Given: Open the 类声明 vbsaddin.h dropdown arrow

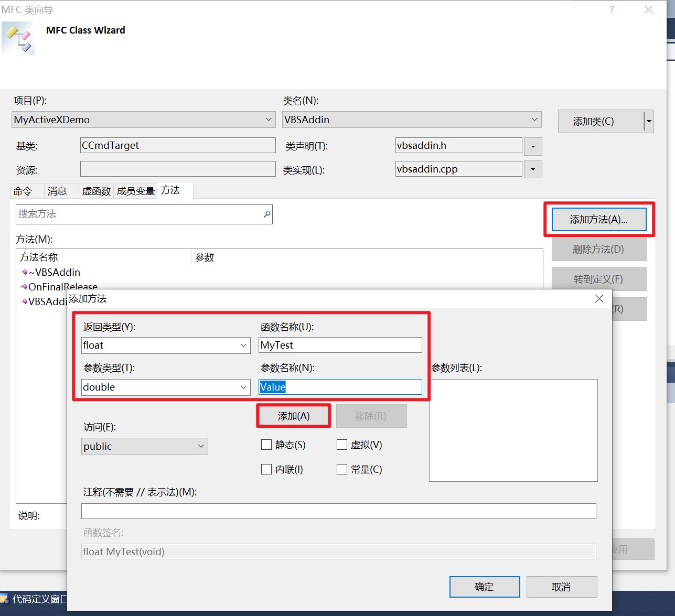Looking at the screenshot, I should (533, 146).
